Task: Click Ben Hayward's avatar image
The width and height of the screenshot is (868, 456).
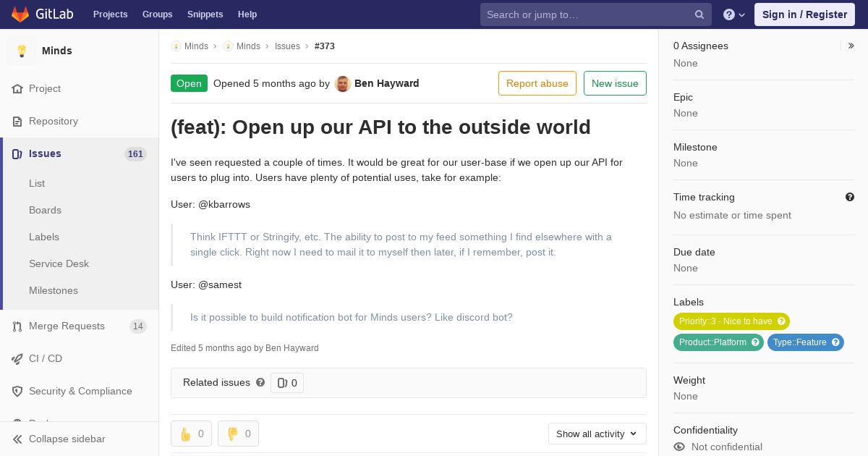Action: (343, 83)
